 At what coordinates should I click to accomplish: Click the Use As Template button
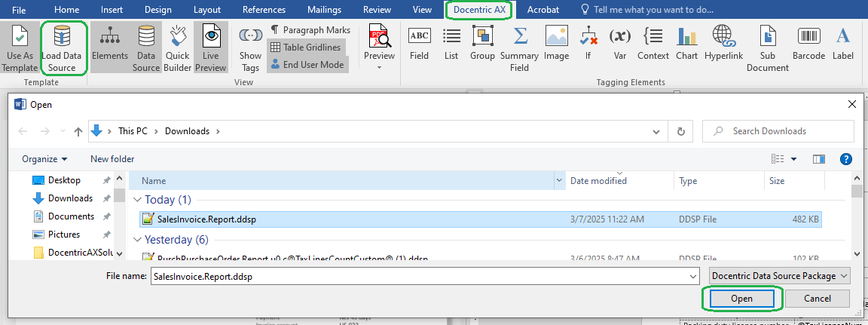[20, 48]
